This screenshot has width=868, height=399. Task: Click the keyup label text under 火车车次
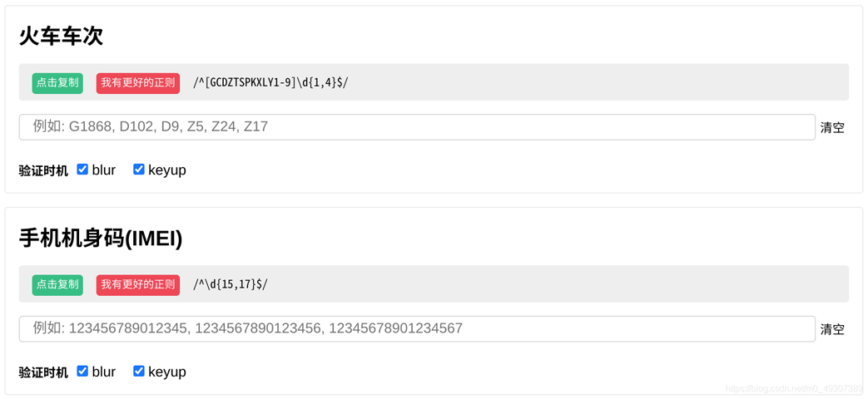tap(166, 170)
